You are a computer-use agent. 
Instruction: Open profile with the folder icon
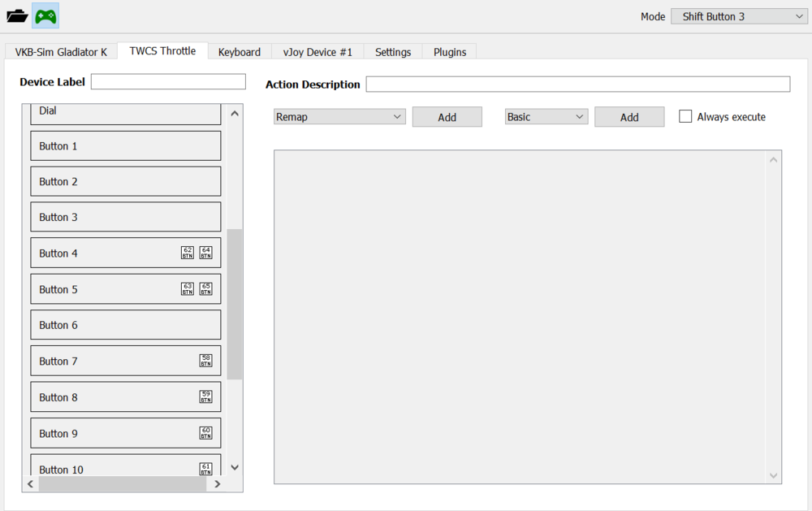tap(17, 15)
